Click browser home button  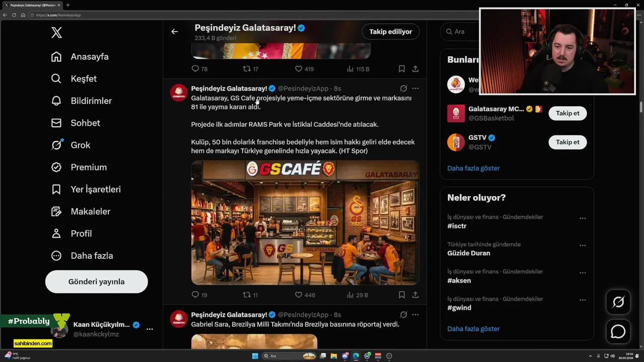(23, 15)
